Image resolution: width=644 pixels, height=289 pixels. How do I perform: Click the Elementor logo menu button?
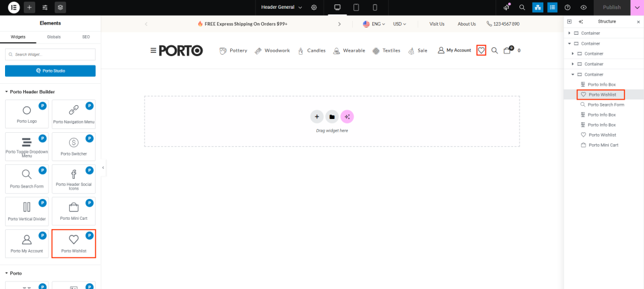[x=13, y=8]
